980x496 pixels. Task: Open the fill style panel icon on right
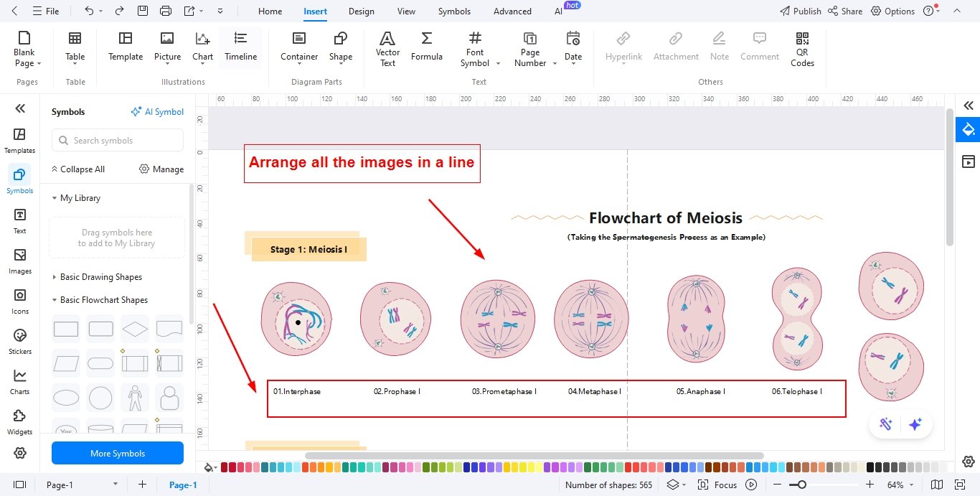(969, 129)
